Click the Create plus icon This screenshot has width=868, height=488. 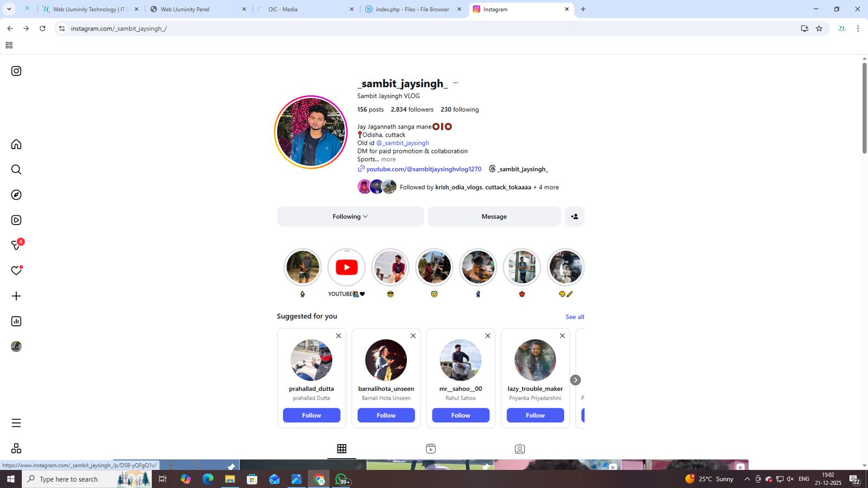coord(16,296)
